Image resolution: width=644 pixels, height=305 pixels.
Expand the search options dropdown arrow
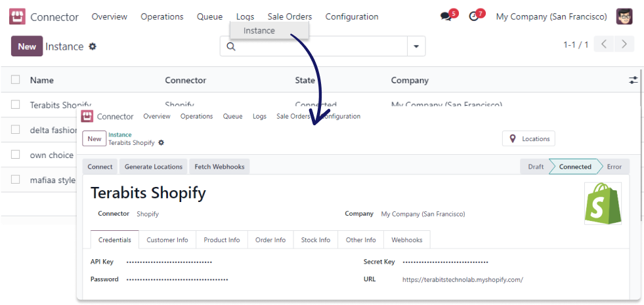coord(416,47)
